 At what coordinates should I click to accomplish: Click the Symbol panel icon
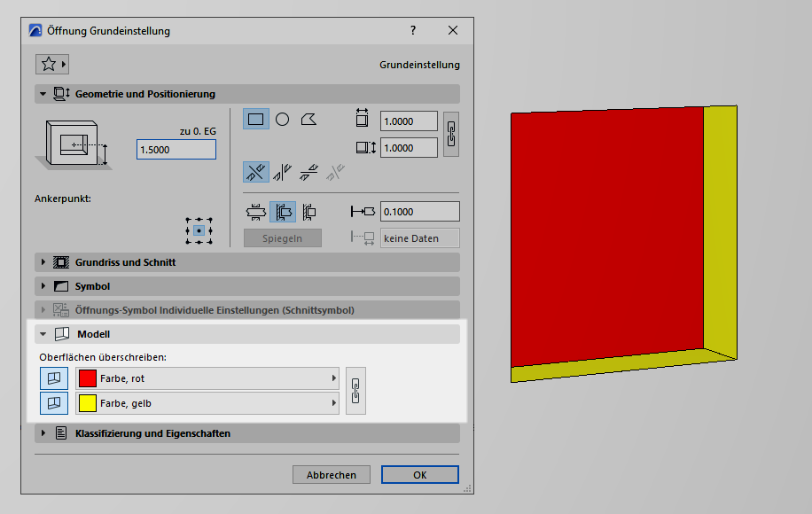[x=61, y=286]
